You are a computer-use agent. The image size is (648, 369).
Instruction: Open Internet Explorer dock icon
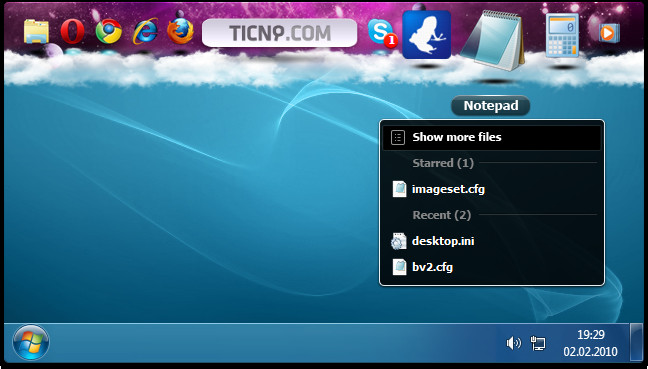point(145,31)
